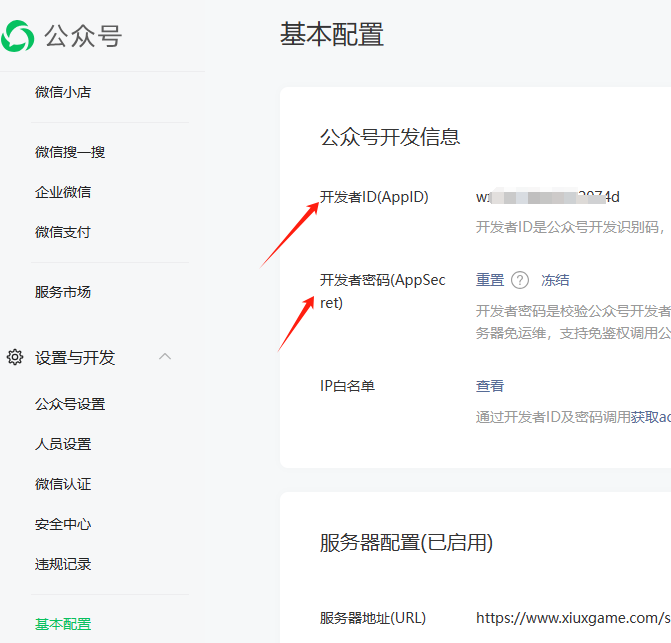Go to 人员设置 page
Screen dimensions: 671x643
tap(63, 444)
